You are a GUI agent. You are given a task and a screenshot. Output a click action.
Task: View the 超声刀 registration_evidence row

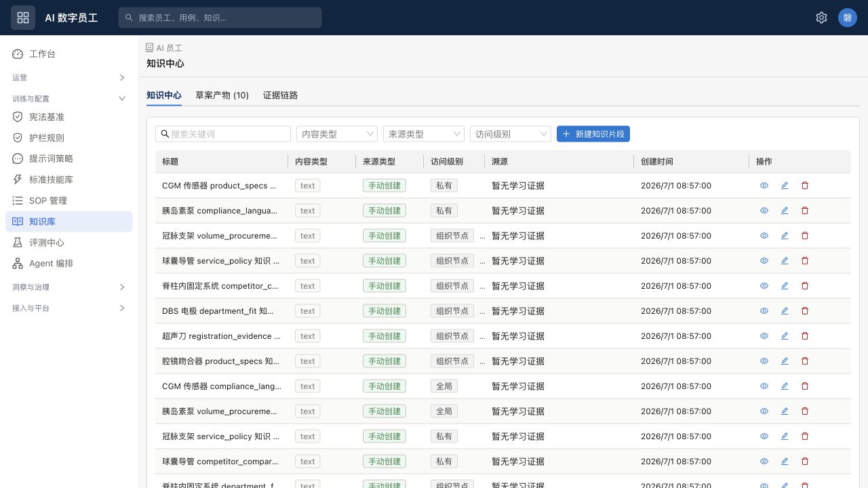[764, 336]
